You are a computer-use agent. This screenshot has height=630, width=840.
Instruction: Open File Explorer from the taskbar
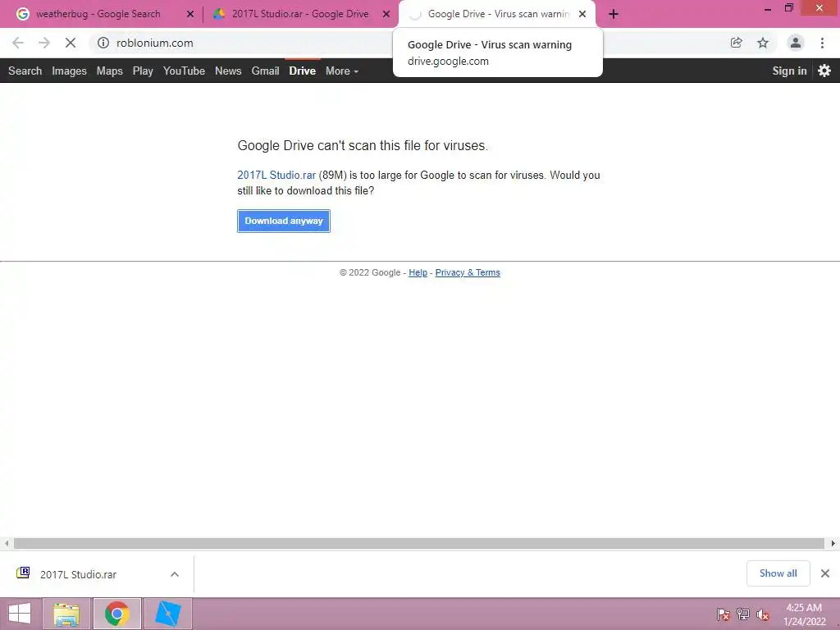tap(66, 614)
